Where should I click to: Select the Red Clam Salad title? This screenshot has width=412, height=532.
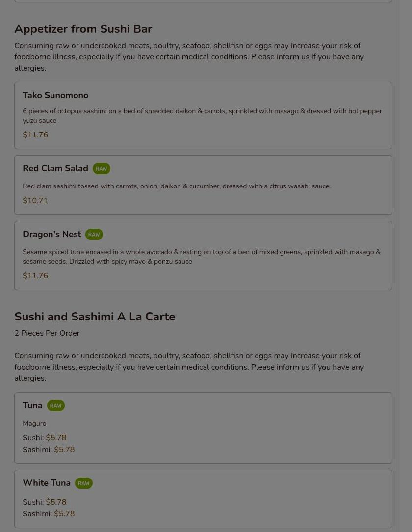pos(55,168)
